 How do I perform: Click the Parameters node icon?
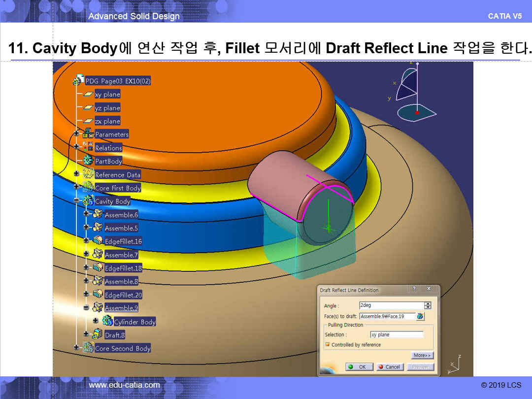tap(88, 133)
